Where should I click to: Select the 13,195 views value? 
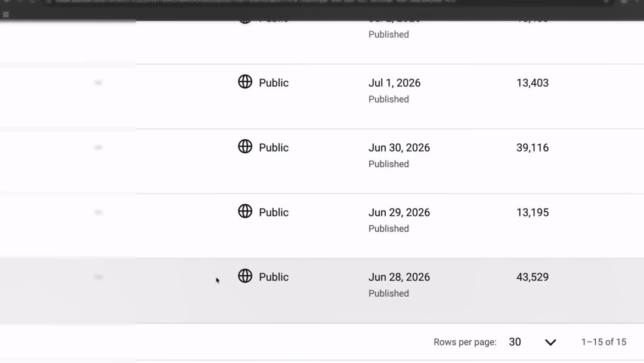[532, 213]
